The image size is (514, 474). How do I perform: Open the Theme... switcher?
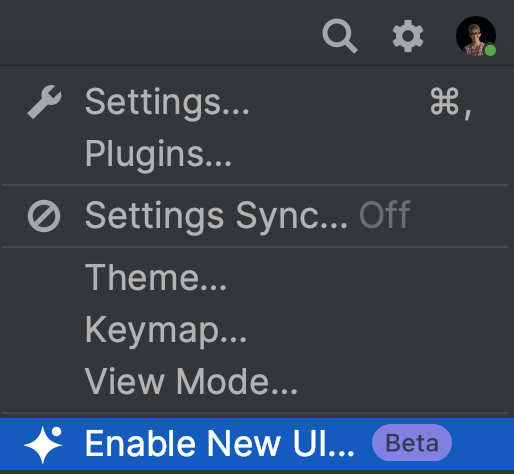257,278
